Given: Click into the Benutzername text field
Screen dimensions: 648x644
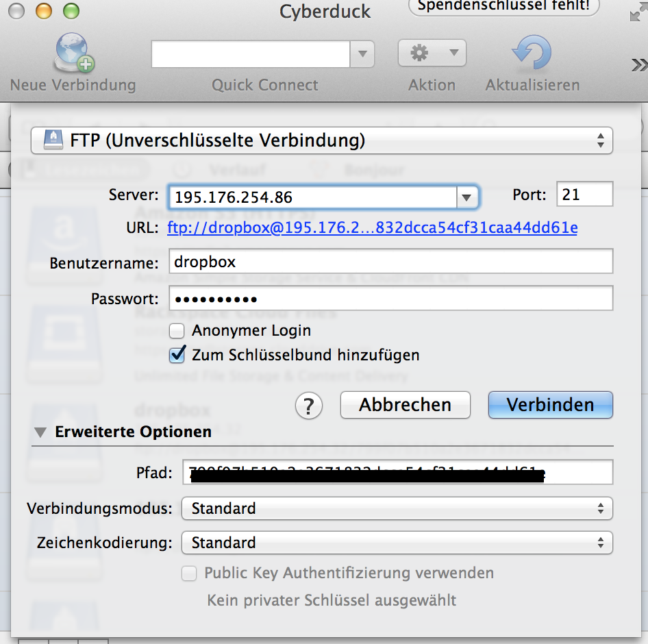Looking at the screenshot, I should 390,262.
